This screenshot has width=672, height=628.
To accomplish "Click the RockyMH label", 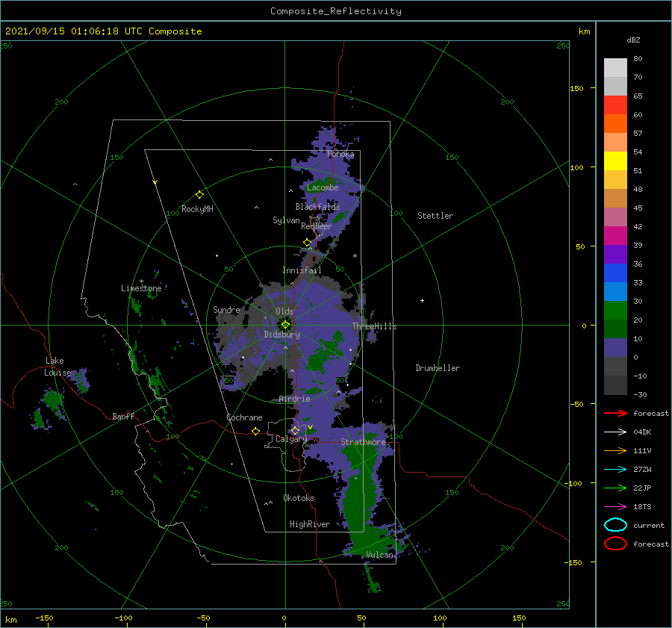I will (197, 209).
